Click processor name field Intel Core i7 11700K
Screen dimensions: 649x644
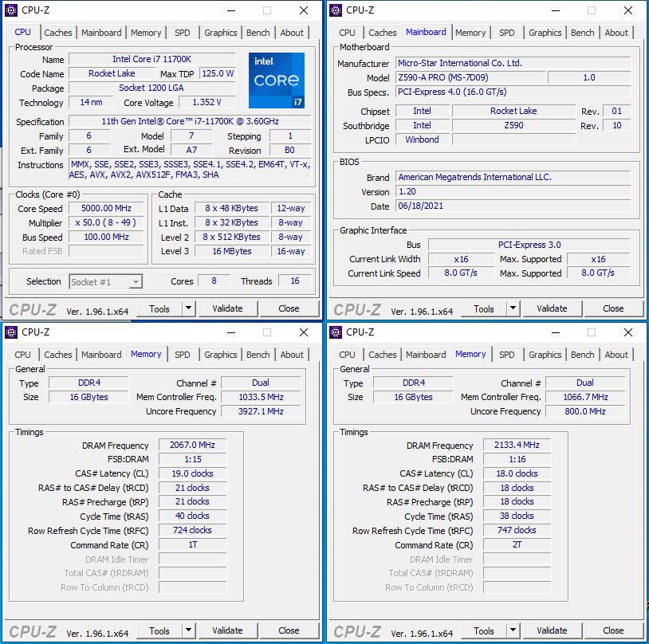click(x=152, y=59)
